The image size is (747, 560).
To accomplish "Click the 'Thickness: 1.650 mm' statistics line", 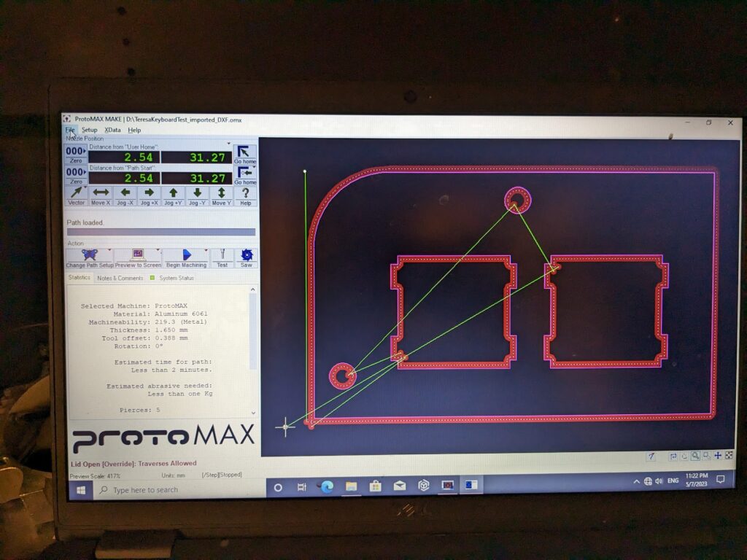I will 149,330.
